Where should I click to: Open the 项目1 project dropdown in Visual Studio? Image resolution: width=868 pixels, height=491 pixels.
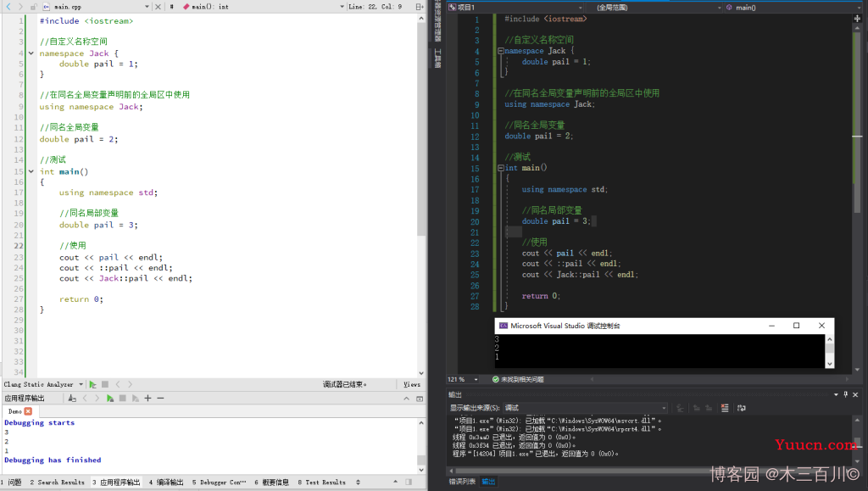(515, 7)
